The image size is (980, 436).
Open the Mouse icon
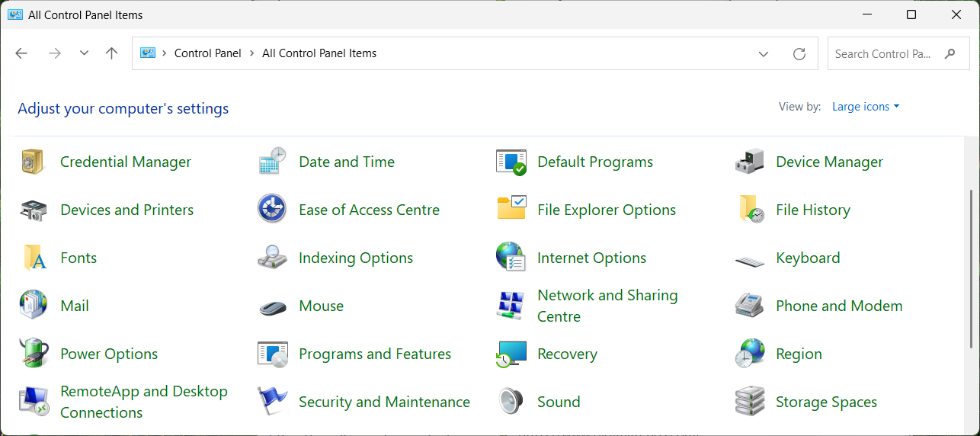point(272,306)
